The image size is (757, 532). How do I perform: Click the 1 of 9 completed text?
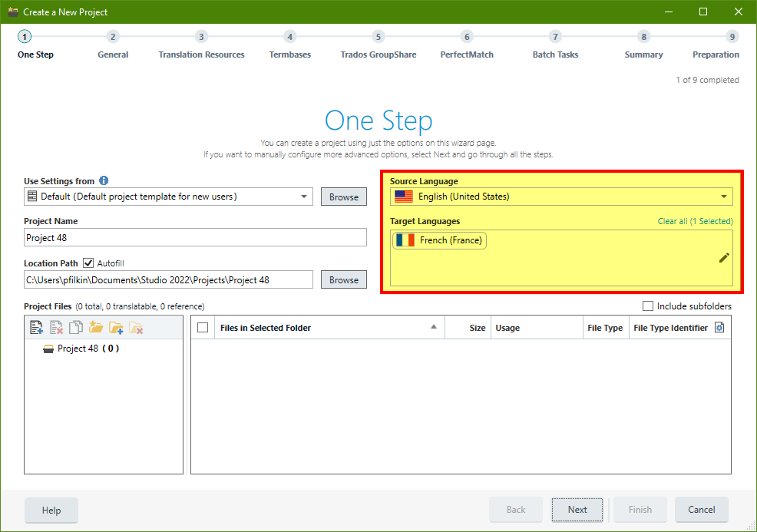[707, 80]
